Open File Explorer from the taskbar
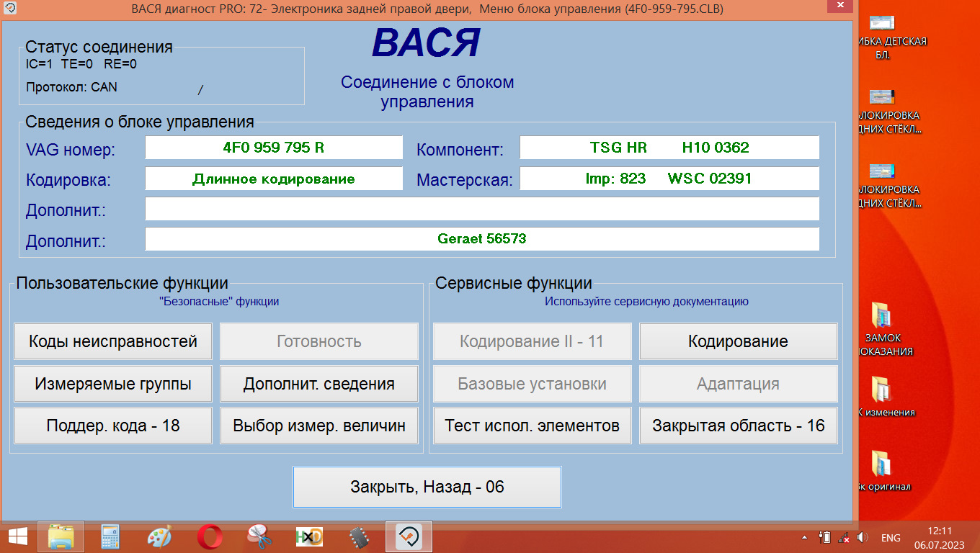Screen dimensions: 980x553 point(61,536)
